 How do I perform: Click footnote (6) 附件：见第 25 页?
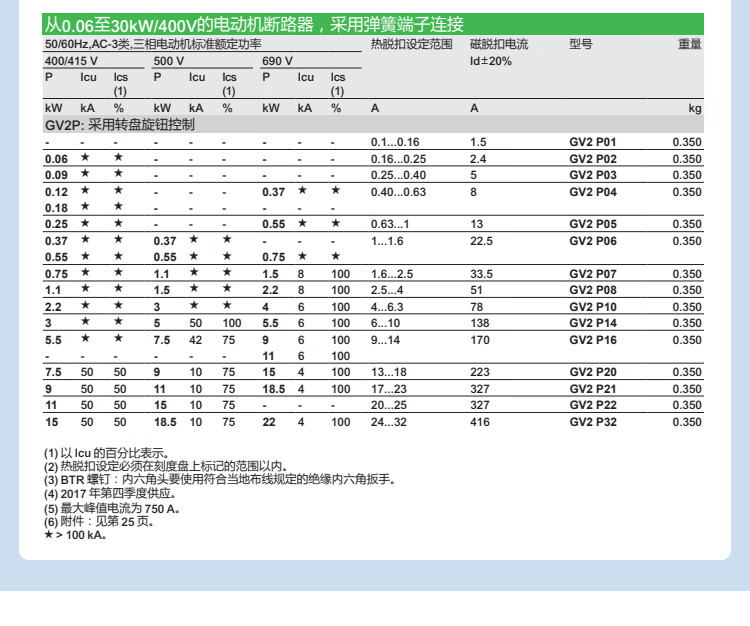click(x=99, y=522)
